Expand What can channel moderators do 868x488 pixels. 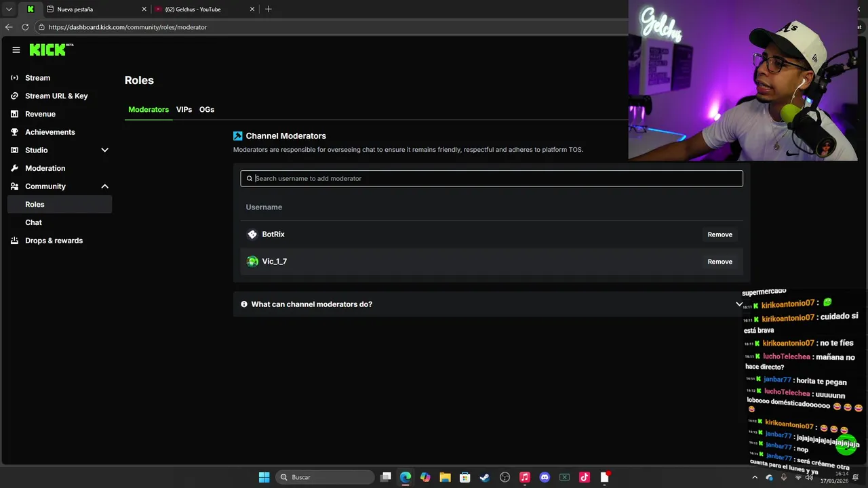point(492,304)
